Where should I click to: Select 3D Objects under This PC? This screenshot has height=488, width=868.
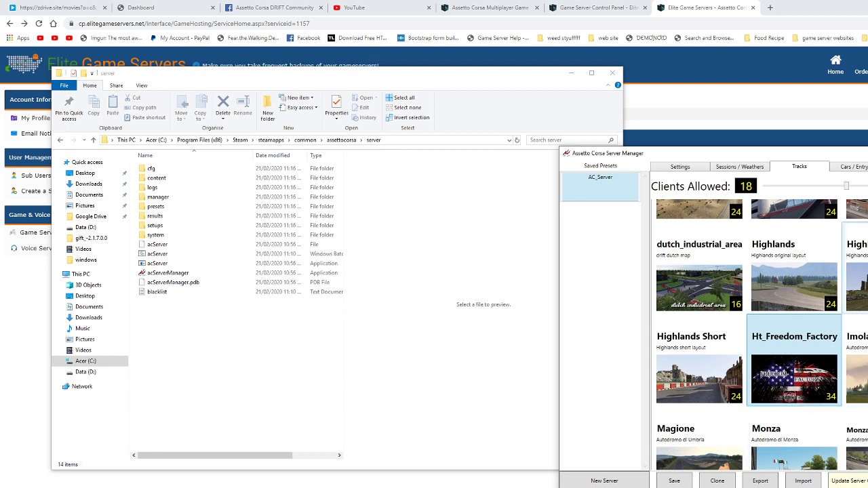tap(88, 285)
